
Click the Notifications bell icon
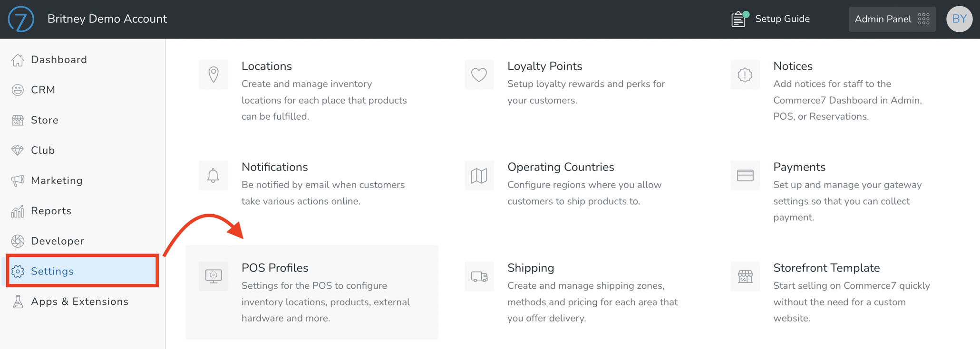click(x=213, y=175)
